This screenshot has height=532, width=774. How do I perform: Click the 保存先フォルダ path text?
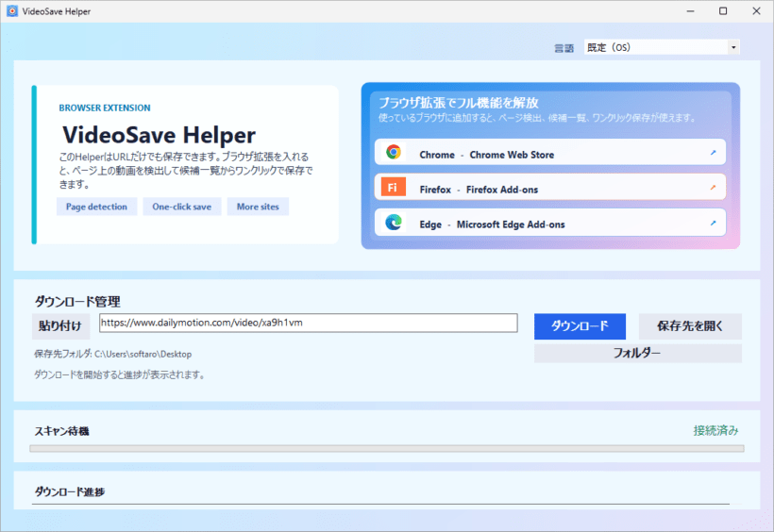(x=112, y=354)
